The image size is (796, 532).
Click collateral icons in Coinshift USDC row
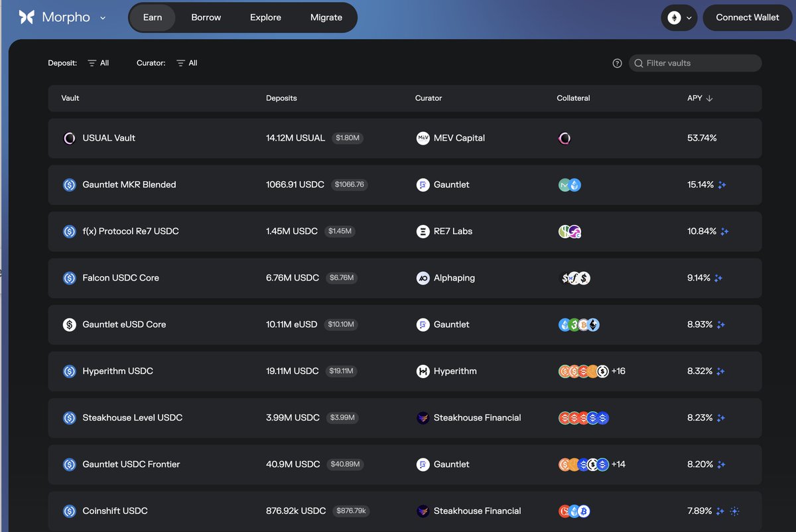[x=574, y=511]
